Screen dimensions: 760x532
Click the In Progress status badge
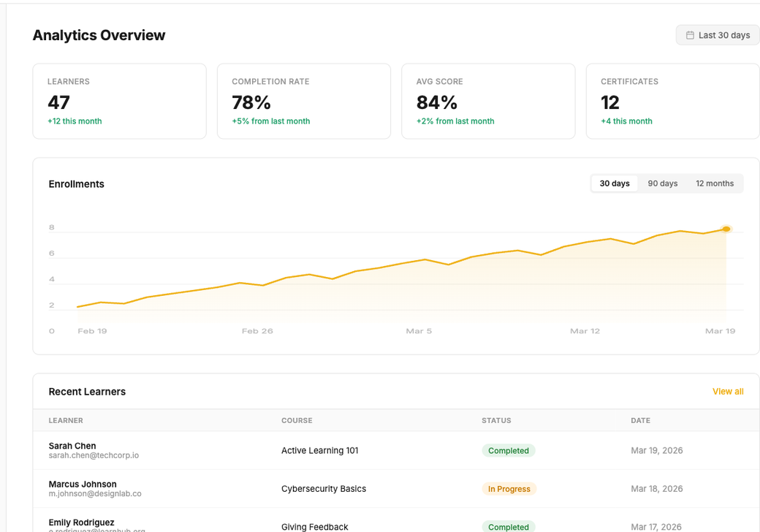509,489
